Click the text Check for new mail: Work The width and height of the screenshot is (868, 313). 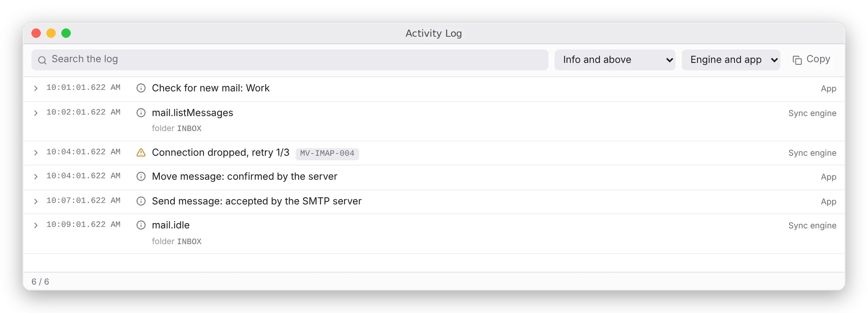[x=210, y=88]
